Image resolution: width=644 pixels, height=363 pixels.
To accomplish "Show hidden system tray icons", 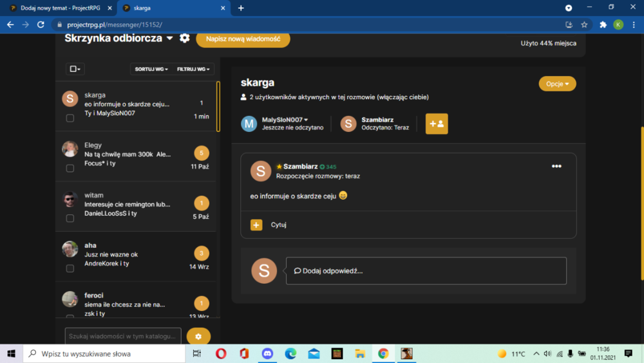I will tap(536, 353).
